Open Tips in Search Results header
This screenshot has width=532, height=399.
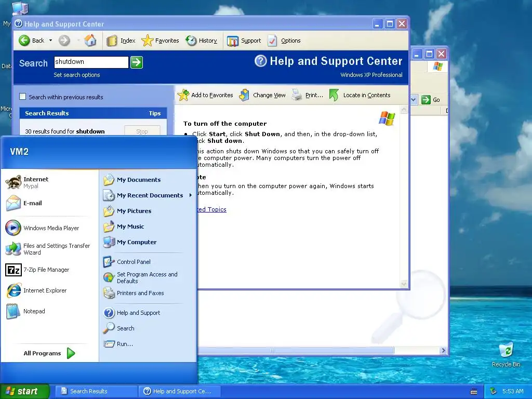point(155,113)
